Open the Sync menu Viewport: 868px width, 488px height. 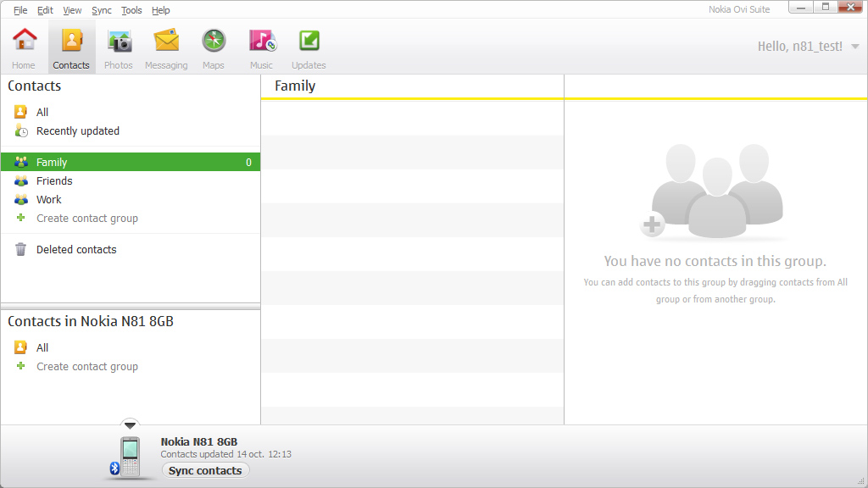click(102, 10)
